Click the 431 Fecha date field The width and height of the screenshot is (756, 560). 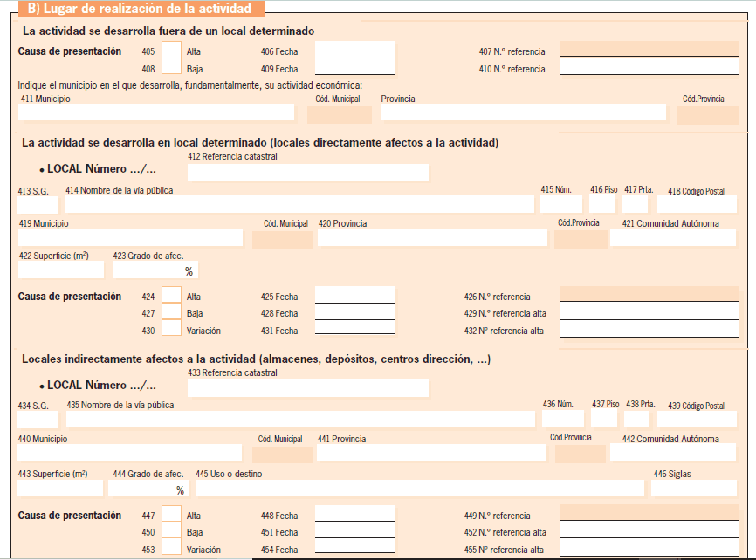pyautogui.click(x=355, y=328)
